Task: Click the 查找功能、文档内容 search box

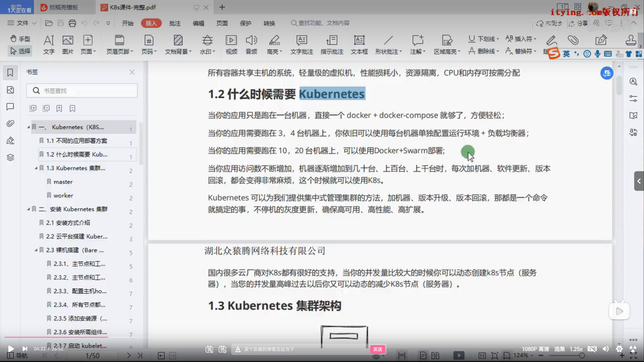Action: (x=320, y=23)
